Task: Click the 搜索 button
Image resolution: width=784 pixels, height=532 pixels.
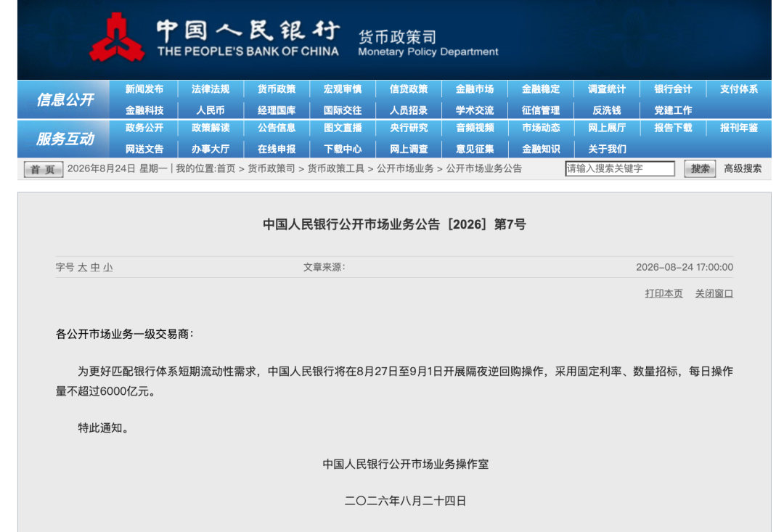Action: [700, 168]
